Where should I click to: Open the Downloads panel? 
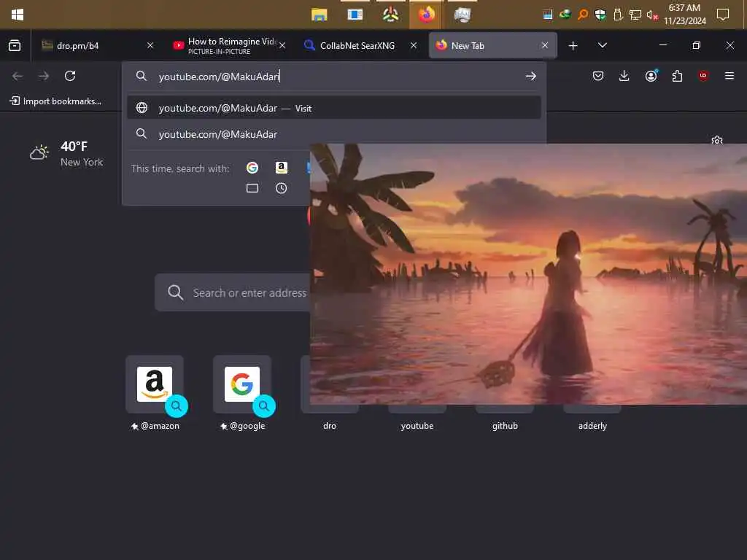[x=624, y=76]
